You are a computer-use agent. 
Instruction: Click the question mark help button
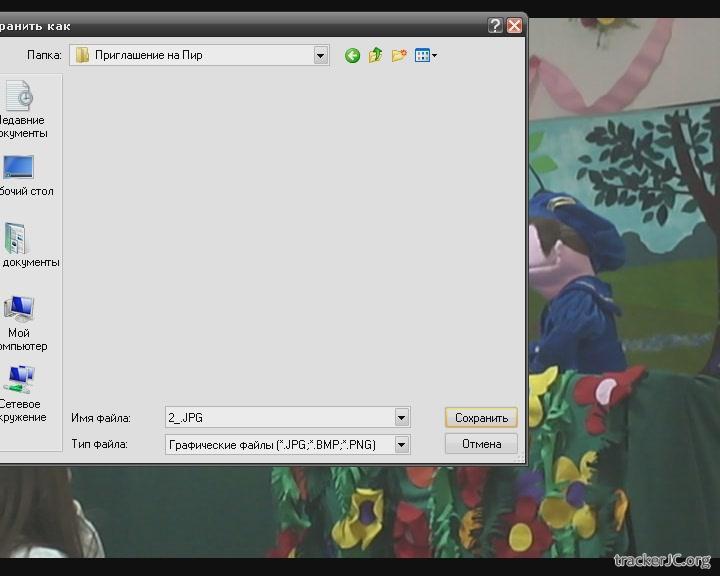[x=495, y=26]
